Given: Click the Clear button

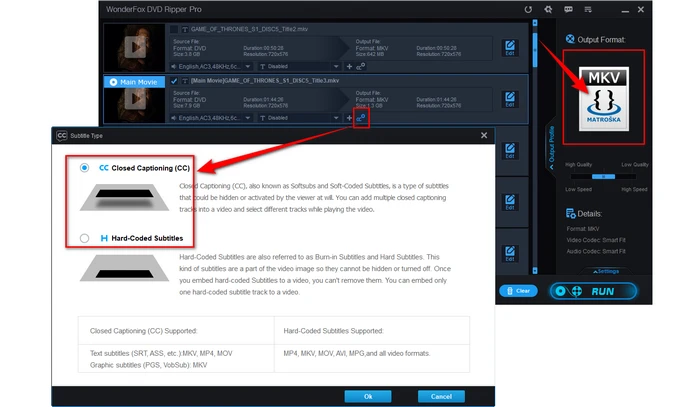Looking at the screenshot, I should click(x=518, y=291).
